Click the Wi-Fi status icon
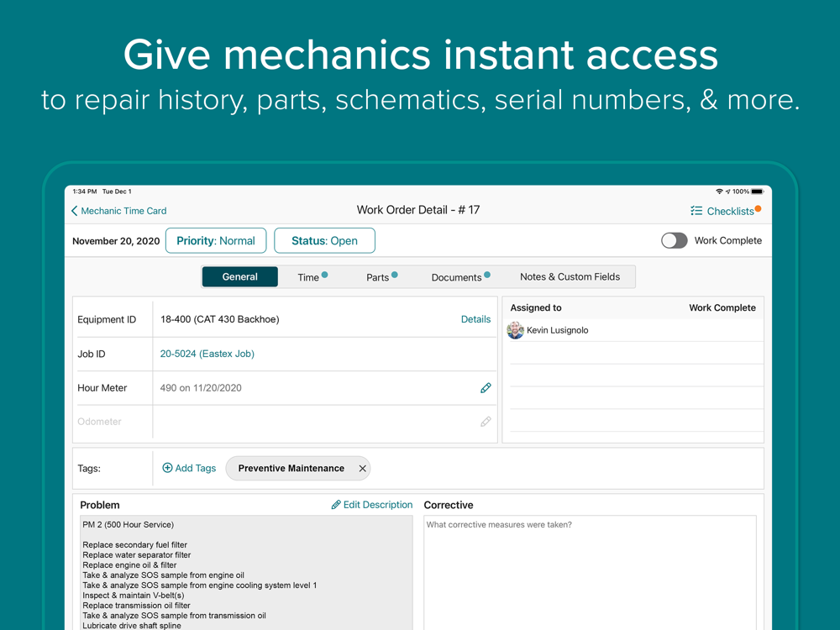Image resolution: width=840 pixels, height=630 pixels. [x=720, y=192]
